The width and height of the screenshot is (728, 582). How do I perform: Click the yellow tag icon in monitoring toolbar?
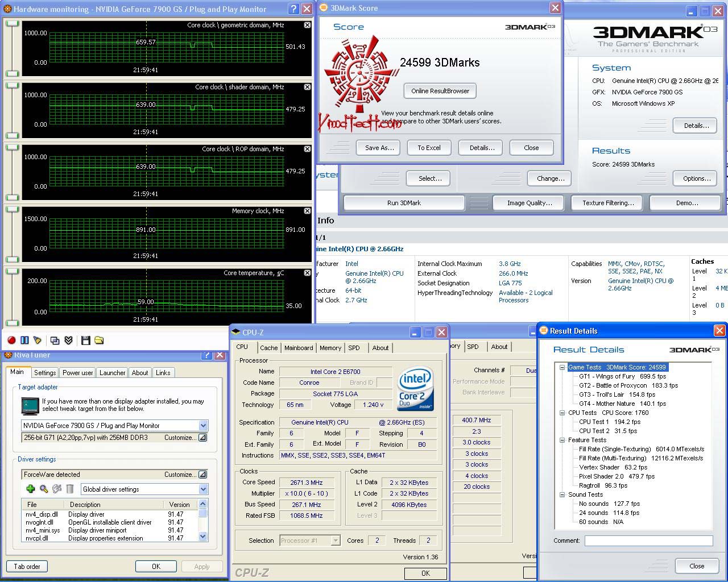pos(38,340)
